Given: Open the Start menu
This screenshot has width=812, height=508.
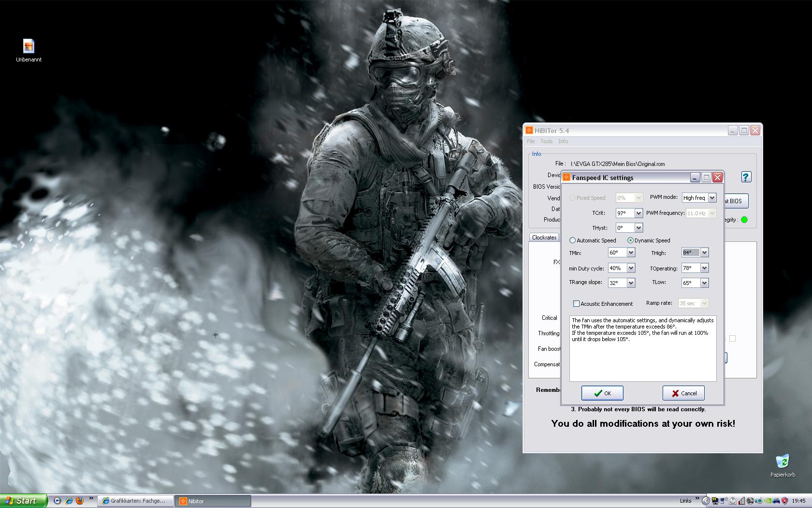Looking at the screenshot, I should click(x=24, y=501).
